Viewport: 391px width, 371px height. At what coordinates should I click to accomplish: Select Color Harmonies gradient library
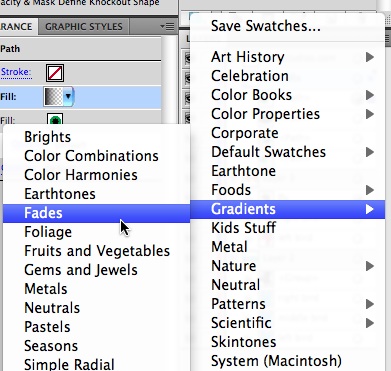point(81,175)
